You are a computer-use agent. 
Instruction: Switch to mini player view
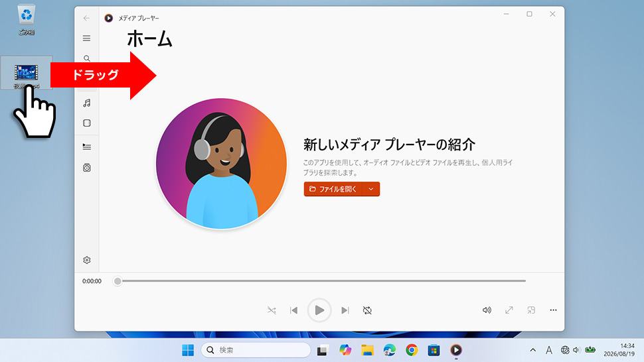(x=531, y=310)
